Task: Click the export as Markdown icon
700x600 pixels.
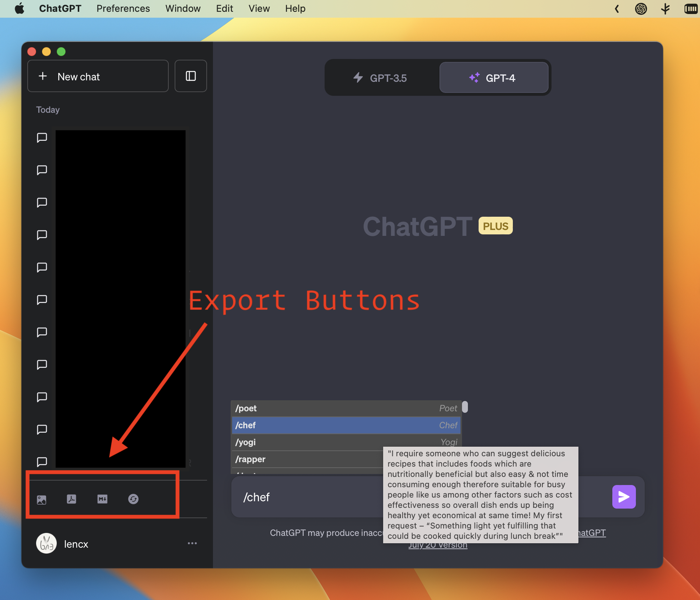Action: point(102,499)
